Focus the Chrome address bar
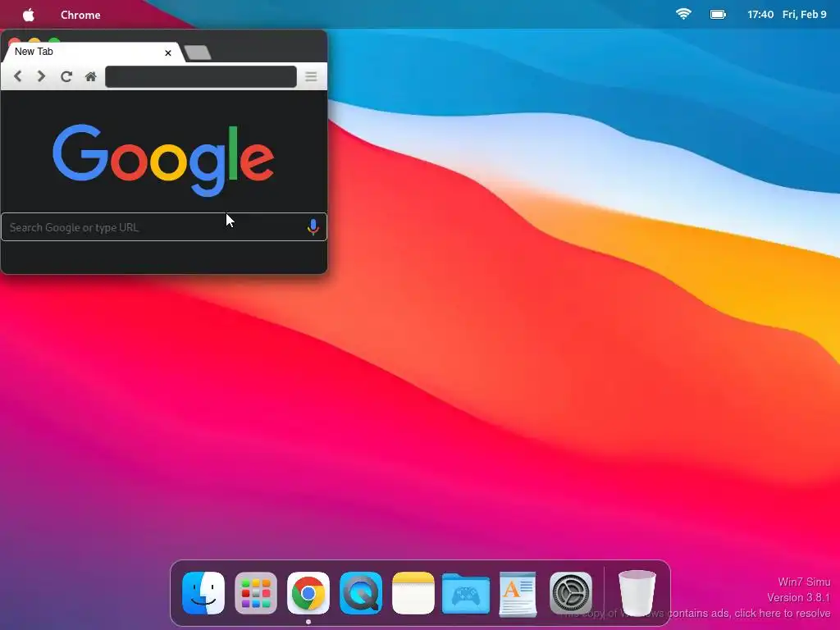This screenshot has height=630, width=840. (x=201, y=76)
